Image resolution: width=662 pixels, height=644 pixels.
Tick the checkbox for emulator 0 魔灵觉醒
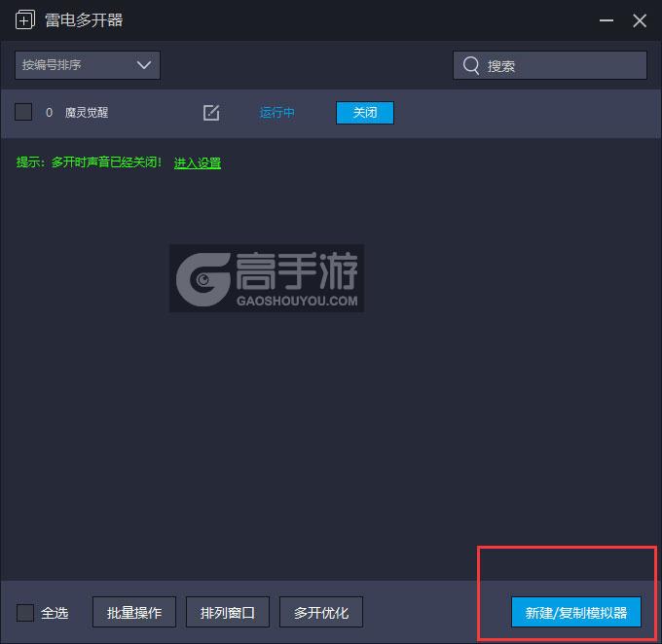(x=23, y=112)
